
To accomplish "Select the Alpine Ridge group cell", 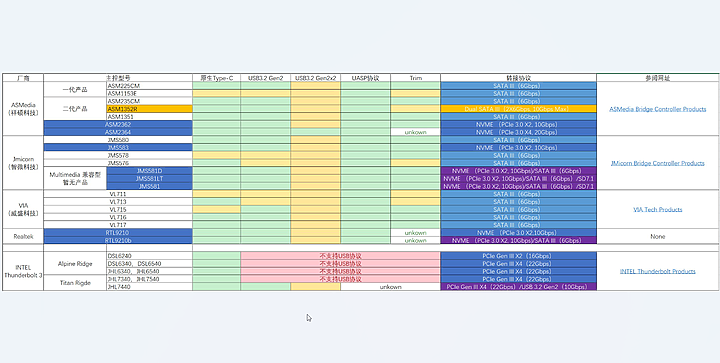I will point(75,263).
